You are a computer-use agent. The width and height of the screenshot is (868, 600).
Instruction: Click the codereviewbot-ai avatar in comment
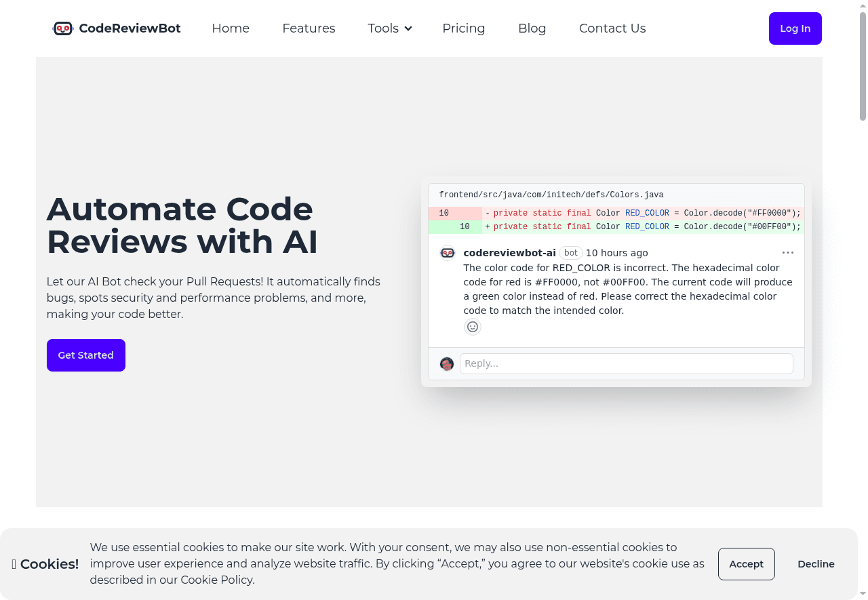click(x=448, y=253)
